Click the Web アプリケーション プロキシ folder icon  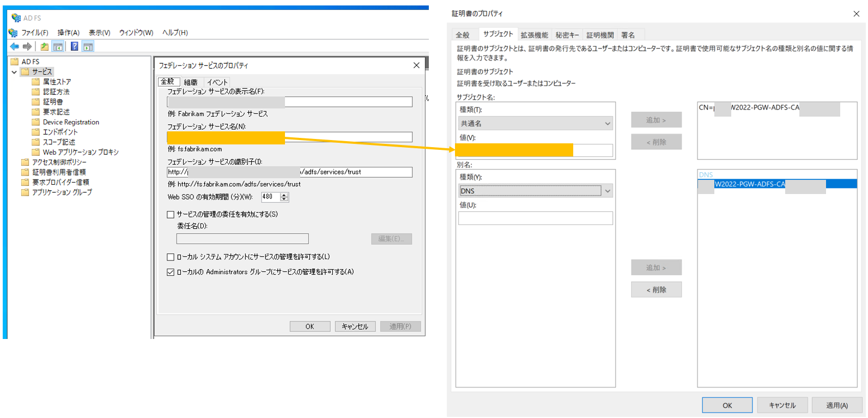(x=36, y=152)
